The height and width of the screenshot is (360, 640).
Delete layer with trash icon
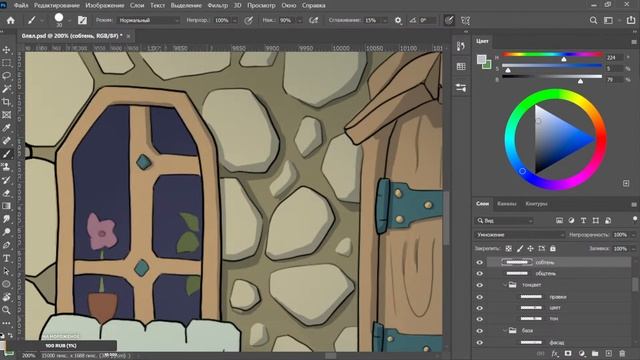point(622,353)
